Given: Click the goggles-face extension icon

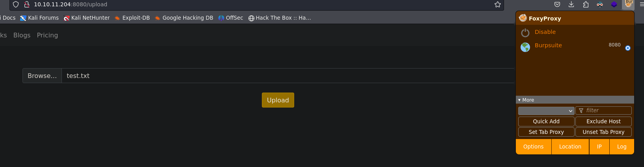Looking at the screenshot, I should [600, 4].
